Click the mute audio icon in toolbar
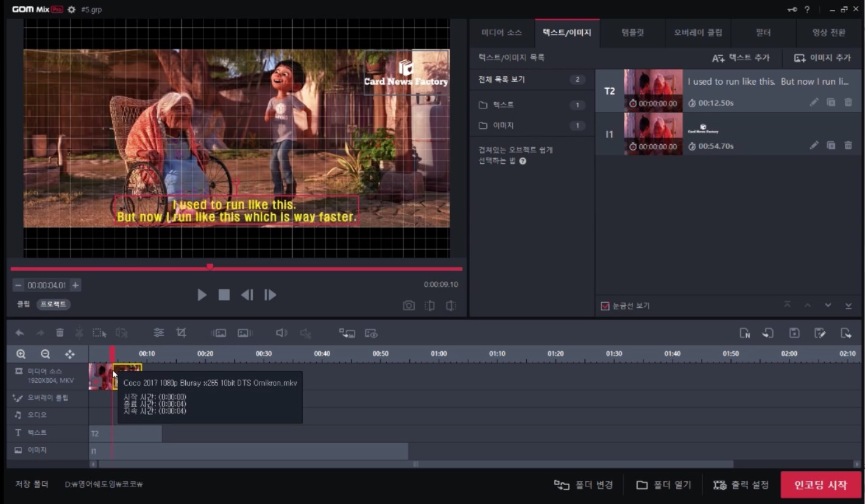The width and height of the screenshot is (865, 504). click(306, 333)
